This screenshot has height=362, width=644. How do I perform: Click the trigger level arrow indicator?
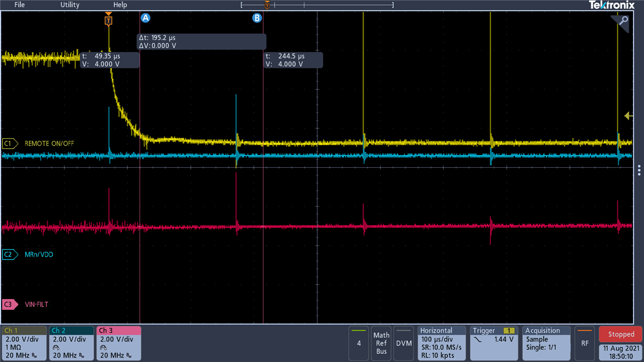[629, 116]
